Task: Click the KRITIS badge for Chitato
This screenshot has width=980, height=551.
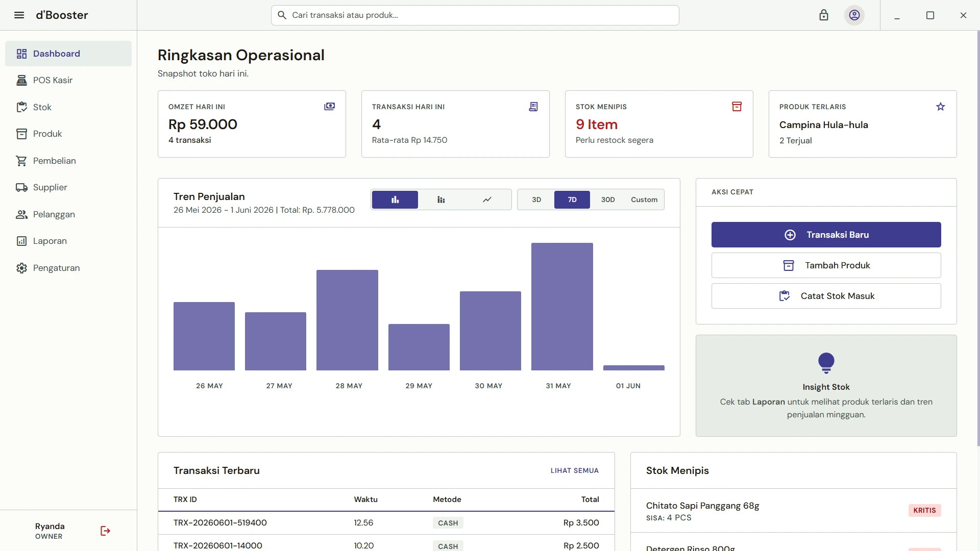Action: [x=924, y=510]
